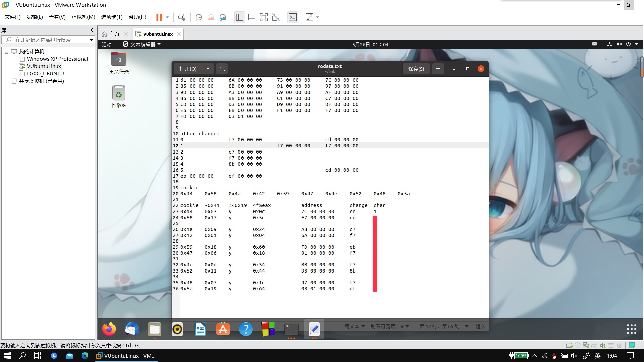Open the line and column position dropdown
Screen dimensions: 644x362
coord(444,326)
